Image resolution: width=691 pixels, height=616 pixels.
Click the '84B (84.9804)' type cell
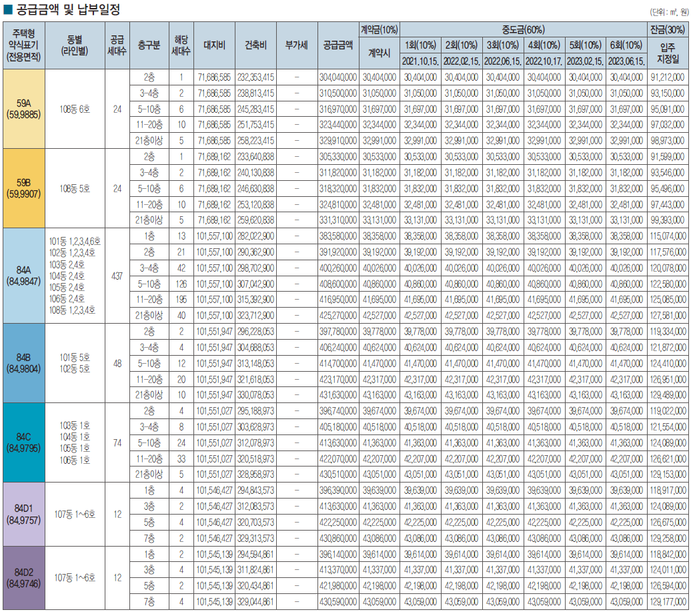(x=24, y=363)
